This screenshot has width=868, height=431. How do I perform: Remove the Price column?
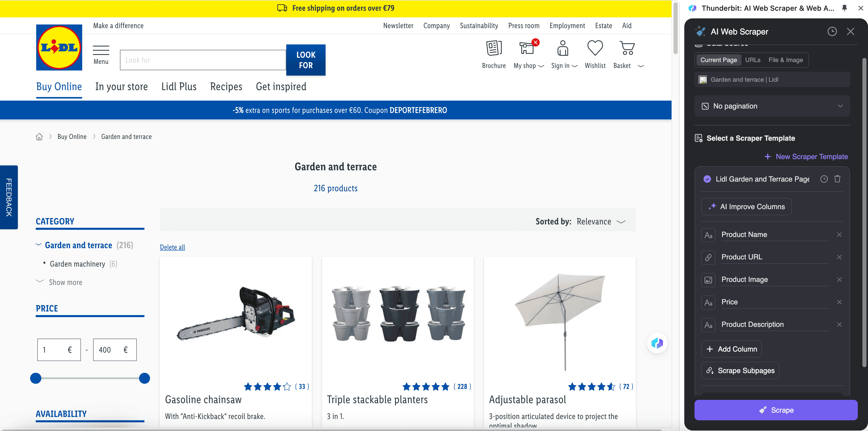tap(839, 302)
